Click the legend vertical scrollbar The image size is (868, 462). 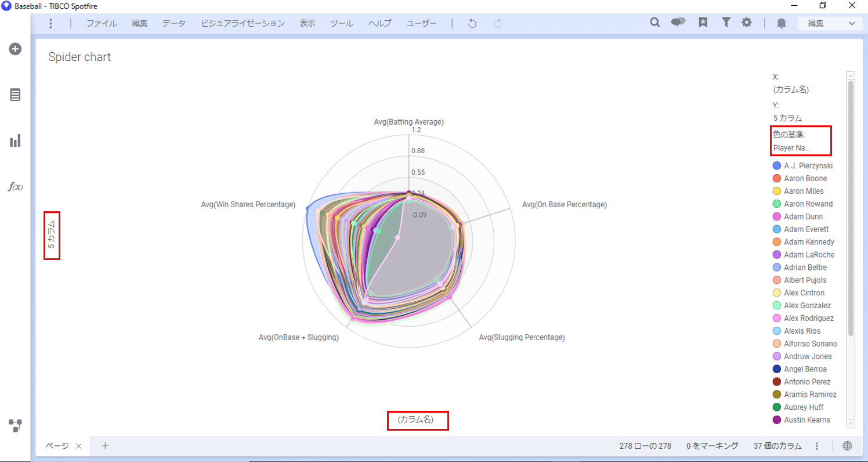(x=851, y=208)
